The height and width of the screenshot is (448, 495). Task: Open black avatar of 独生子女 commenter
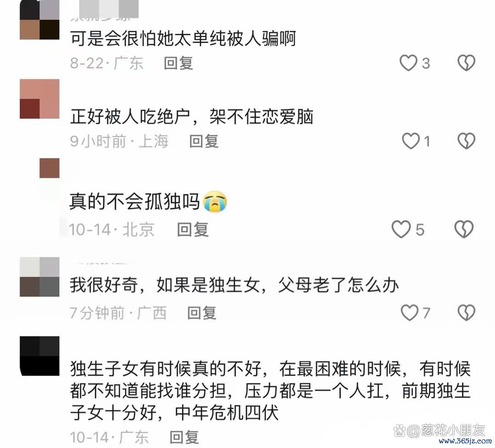click(x=39, y=356)
